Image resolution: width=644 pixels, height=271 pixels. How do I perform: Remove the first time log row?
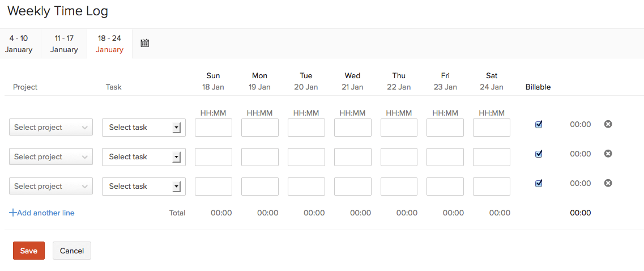click(x=608, y=124)
